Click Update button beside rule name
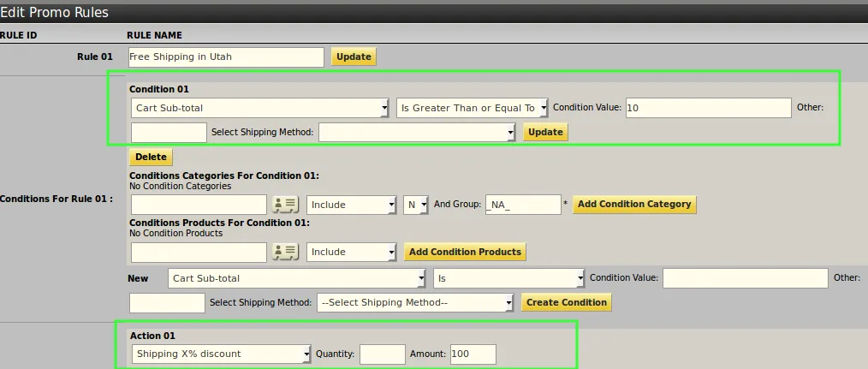Image resolution: width=868 pixels, height=369 pixels. coord(354,57)
